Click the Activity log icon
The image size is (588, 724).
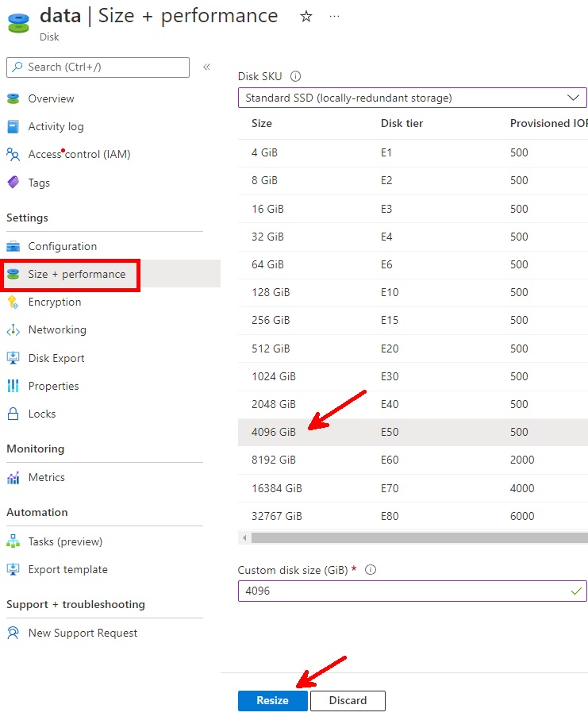click(x=13, y=126)
